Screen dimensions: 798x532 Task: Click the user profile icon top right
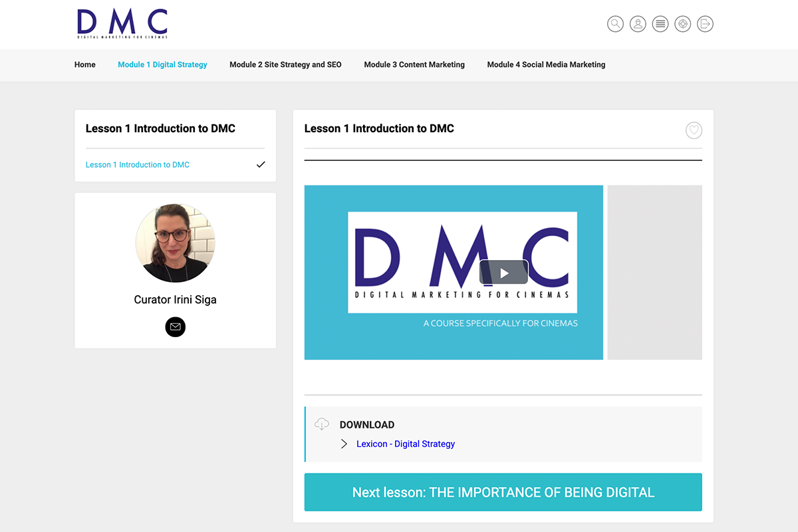coord(638,23)
